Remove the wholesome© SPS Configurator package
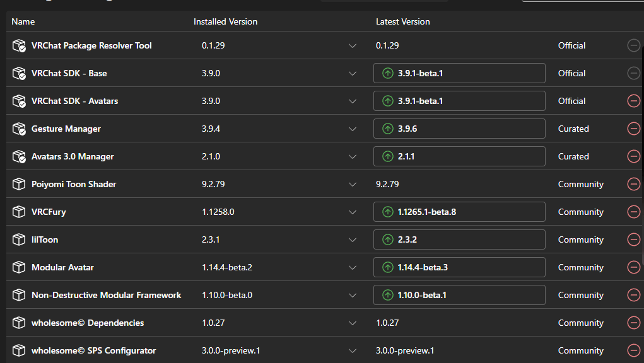Screen dimensions: 644x363 point(634,350)
